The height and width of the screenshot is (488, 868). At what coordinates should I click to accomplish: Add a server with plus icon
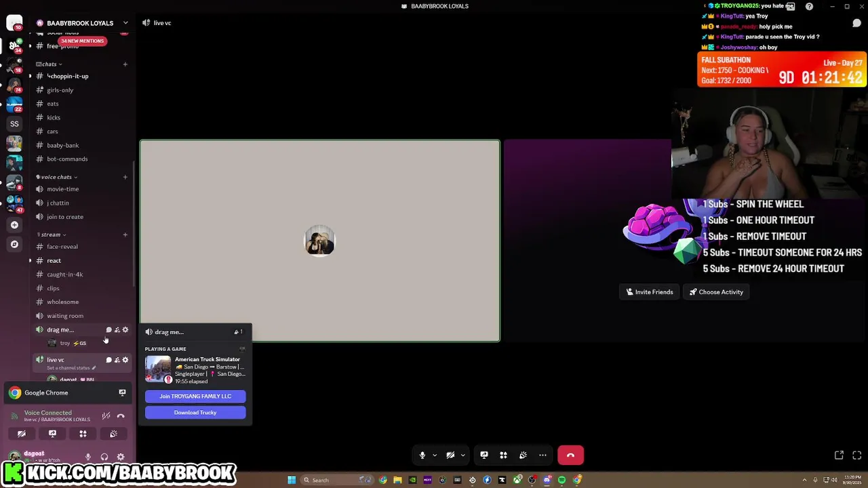[14, 224]
